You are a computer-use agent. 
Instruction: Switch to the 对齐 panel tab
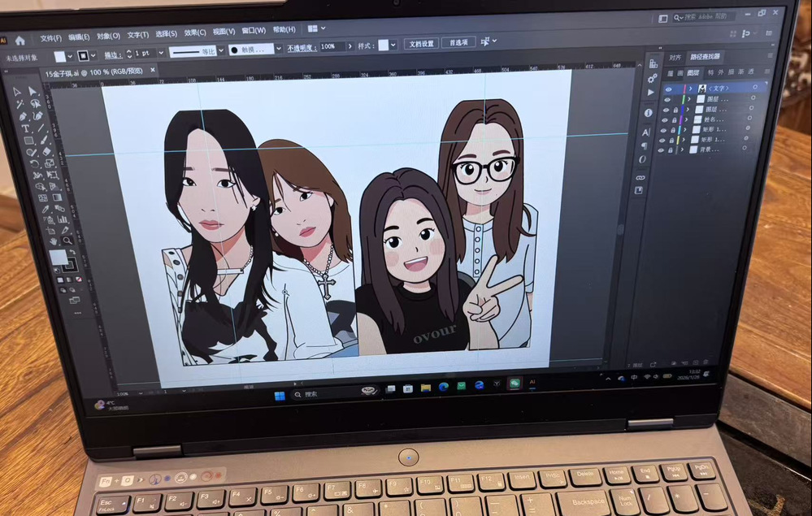(x=675, y=58)
